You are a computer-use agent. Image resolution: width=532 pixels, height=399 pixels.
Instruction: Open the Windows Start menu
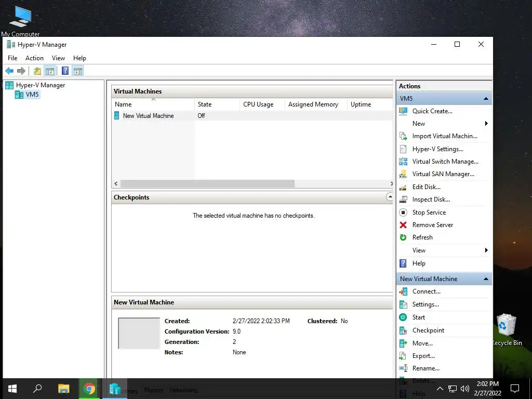pos(12,389)
